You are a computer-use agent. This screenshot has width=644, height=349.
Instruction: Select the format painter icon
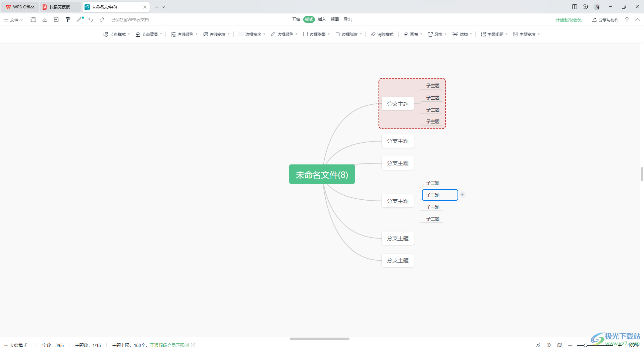point(68,20)
